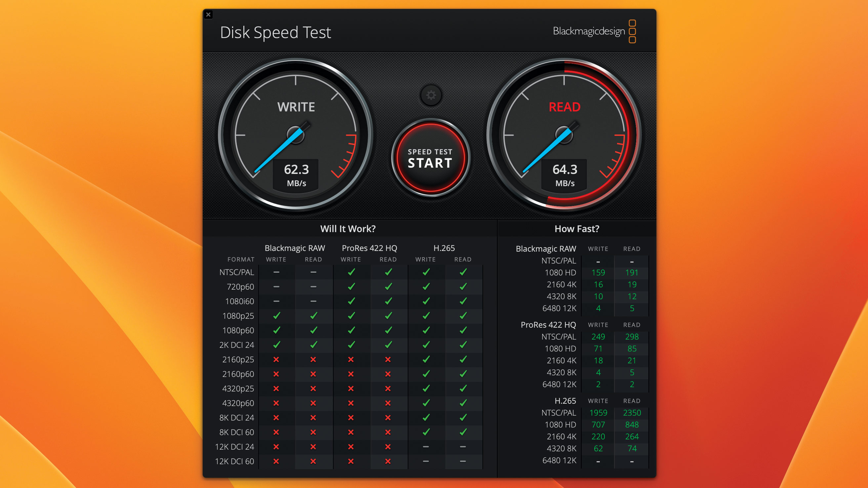Click the Disk Speed Test title text
Viewport: 868px width, 488px height.
pyautogui.click(x=275, y=33)
